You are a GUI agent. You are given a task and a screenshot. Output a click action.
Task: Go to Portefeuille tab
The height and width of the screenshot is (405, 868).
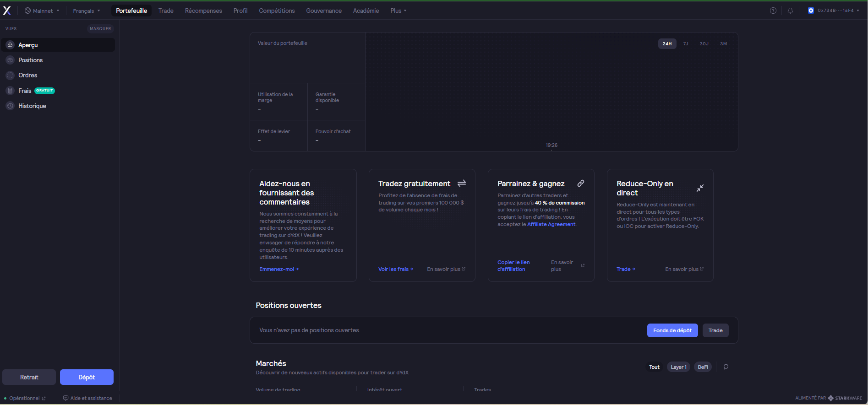pyautogui.click(x=131, y=11)
